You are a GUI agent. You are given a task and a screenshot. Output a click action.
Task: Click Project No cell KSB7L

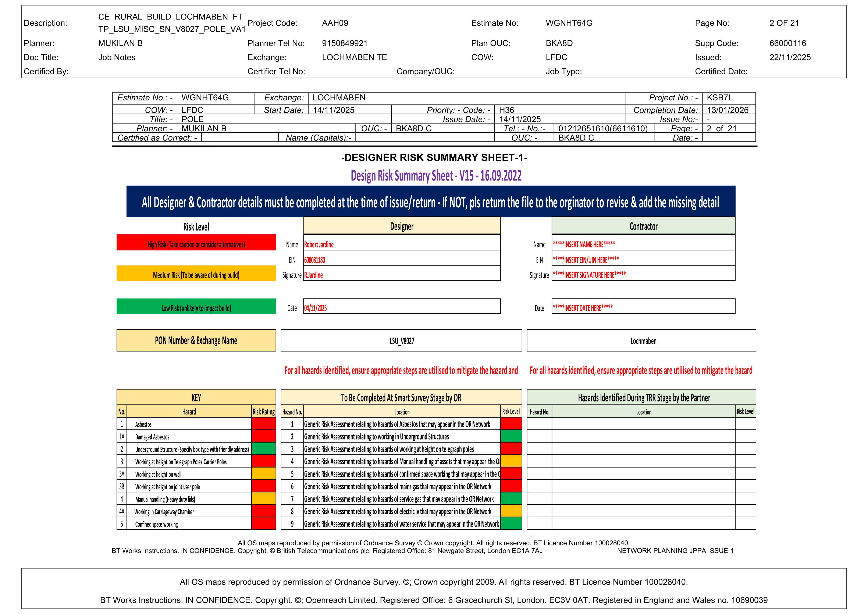[x=729, y=98]
